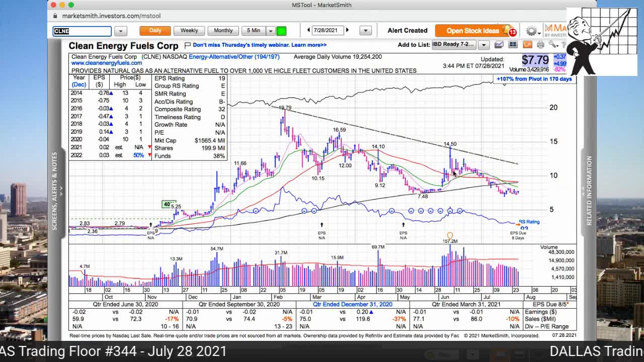Select the Monthly chart period
This screenshot has width=644, height=362.
[x=223, y=31]
